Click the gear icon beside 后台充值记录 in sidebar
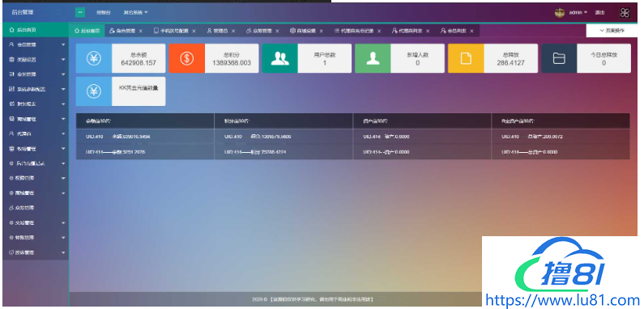 (11, 163)
